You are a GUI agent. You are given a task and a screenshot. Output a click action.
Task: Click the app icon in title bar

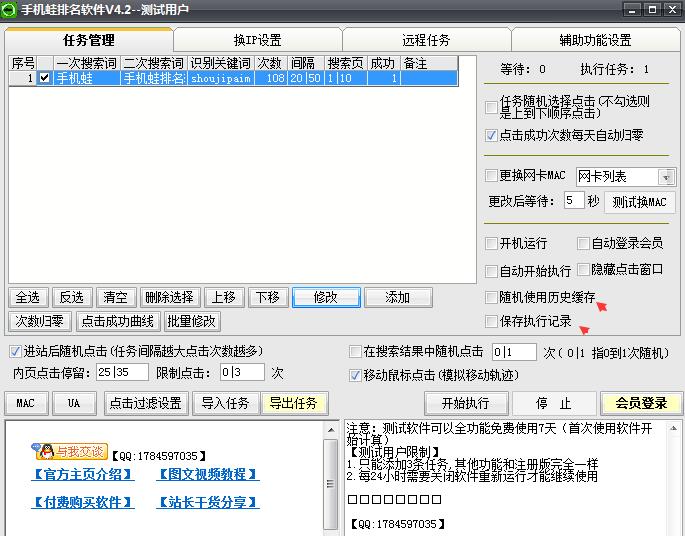click(x=10, y=9)
